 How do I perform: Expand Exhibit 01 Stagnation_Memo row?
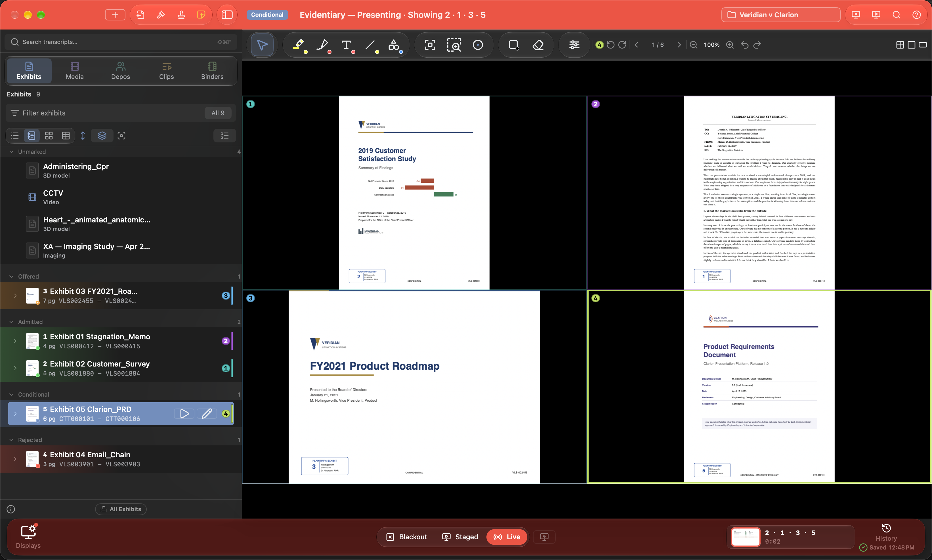point(15,341)
